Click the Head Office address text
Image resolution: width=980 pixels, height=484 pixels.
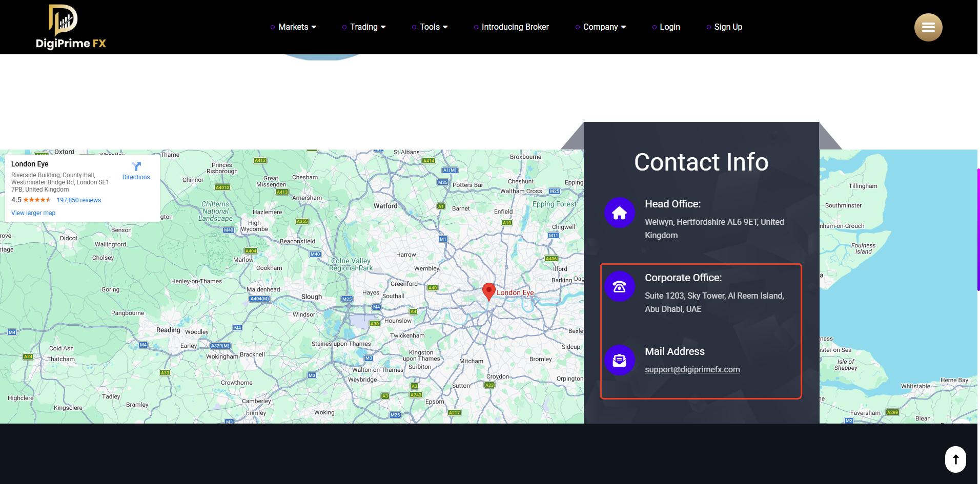[x=714, y=228]
